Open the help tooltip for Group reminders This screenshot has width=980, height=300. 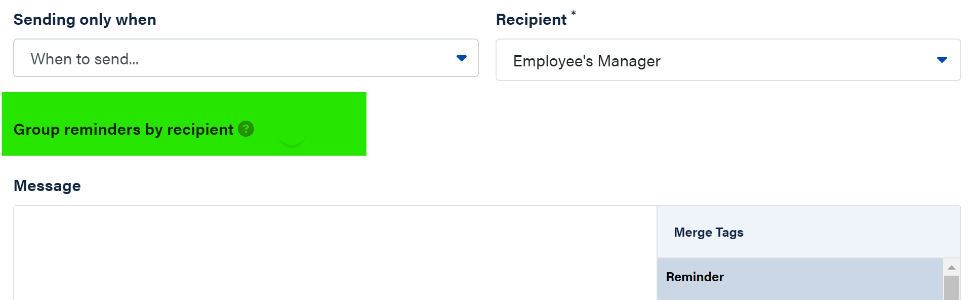tap(246, 129)
